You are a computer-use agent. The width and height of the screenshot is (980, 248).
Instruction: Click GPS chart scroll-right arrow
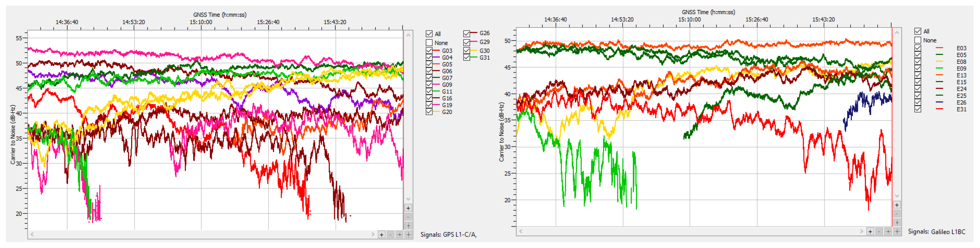coord(373,235)
